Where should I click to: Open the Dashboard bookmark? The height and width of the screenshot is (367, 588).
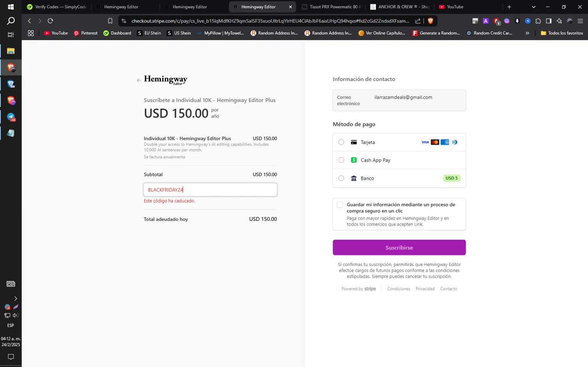click(117, 33)
